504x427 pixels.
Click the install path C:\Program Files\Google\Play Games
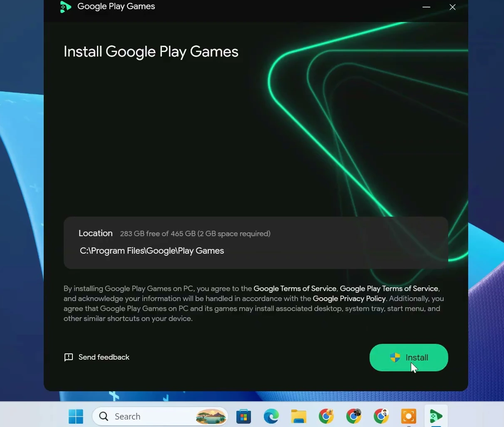coord(152,251)
